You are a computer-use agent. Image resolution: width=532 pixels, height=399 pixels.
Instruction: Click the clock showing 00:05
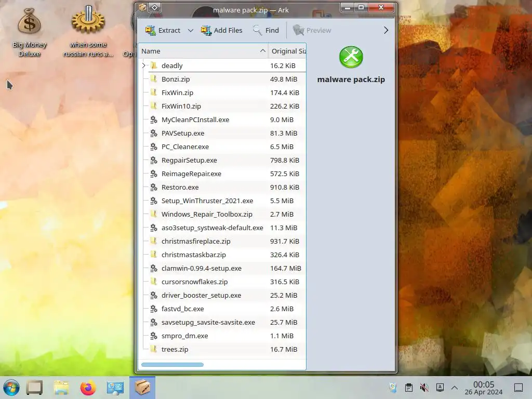click(x=484, y=388)
